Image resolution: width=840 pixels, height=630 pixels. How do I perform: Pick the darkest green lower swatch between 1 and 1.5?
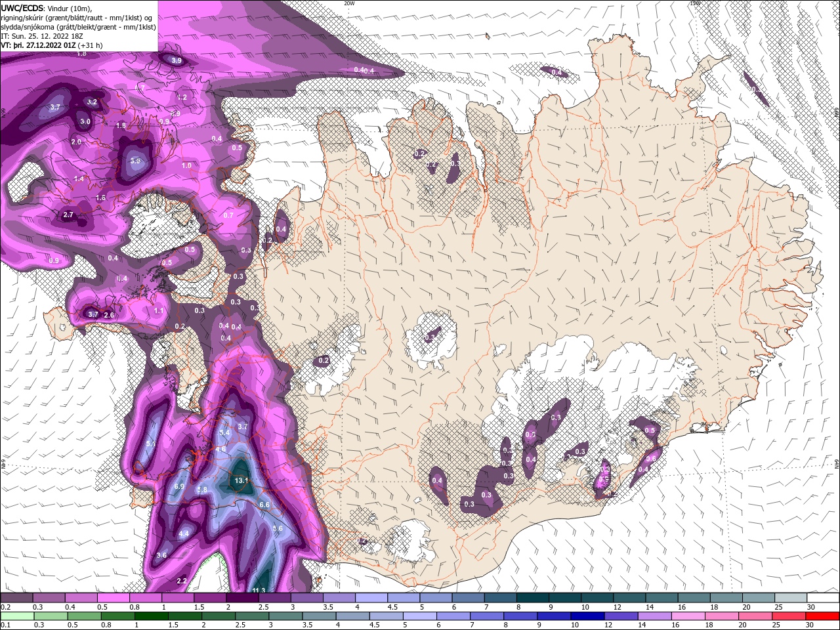[x=152, y=616]
